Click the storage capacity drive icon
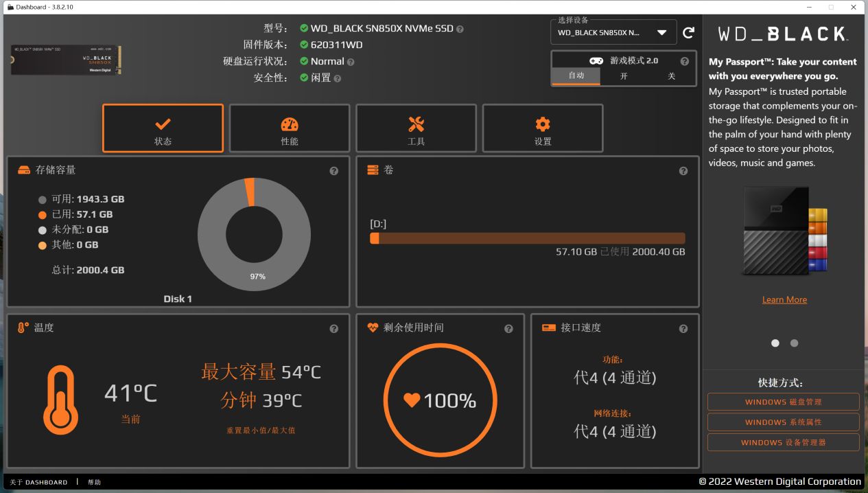This screenshot has width=868, height=493. tap(24, 170)
